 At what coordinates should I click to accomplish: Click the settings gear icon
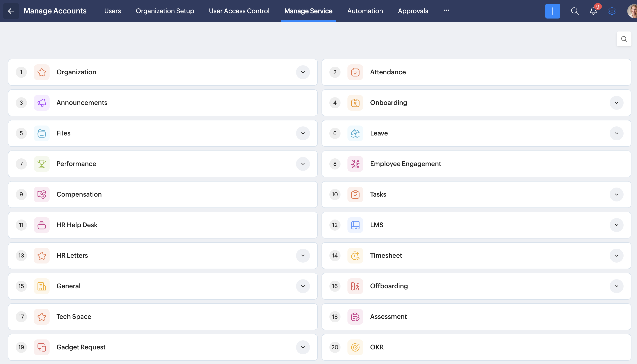[x=612, y=11]
